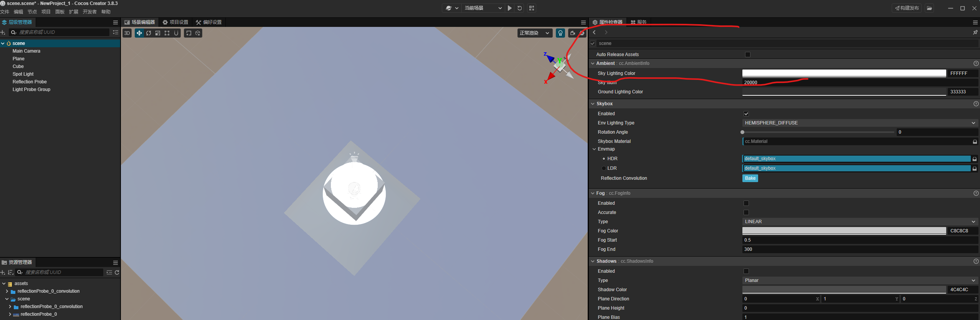Open the 正常渲染 render mode dropdown
Viewport: 980px width, 320px height.
pos(535,33)
